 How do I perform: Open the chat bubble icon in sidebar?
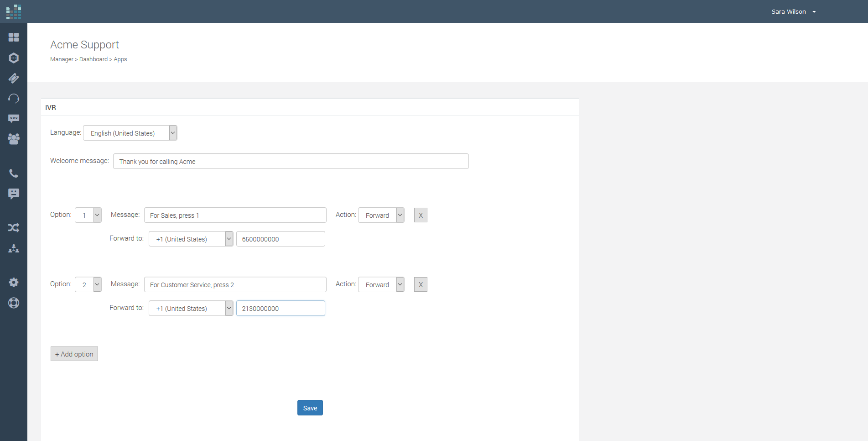(x=14, y=119)
